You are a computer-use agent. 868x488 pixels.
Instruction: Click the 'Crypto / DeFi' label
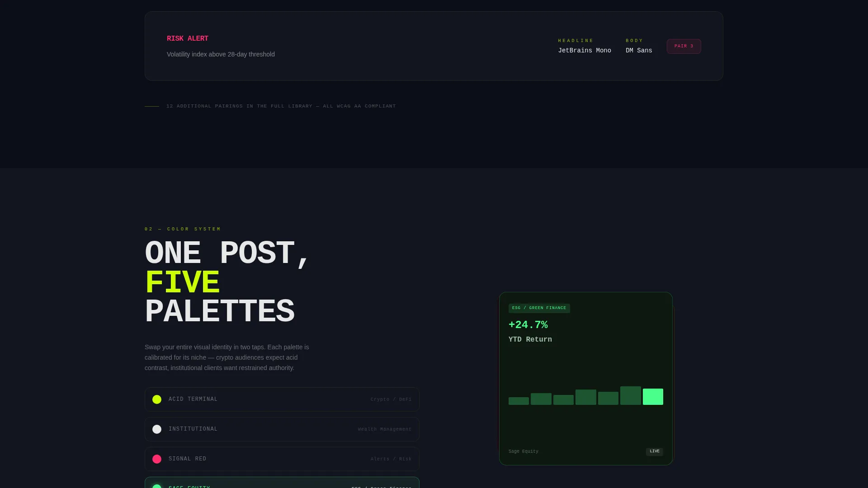click(x=391, y=399)
